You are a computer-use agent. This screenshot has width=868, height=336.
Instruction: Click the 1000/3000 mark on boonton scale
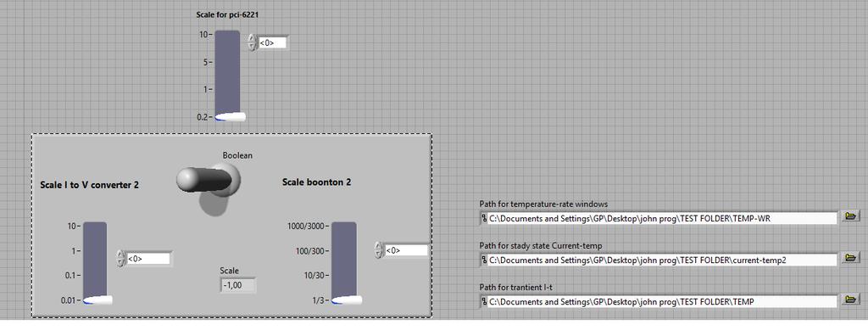point(306,227)
